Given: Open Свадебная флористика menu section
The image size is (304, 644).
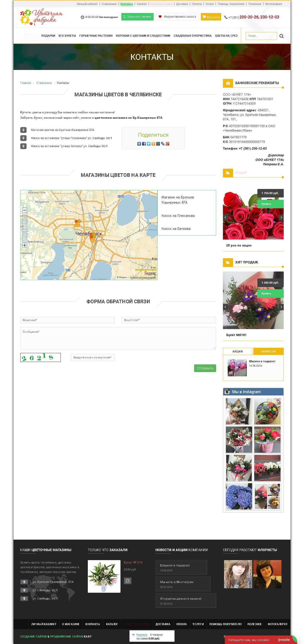Looking at the screenshot, I should pos(192,36).
